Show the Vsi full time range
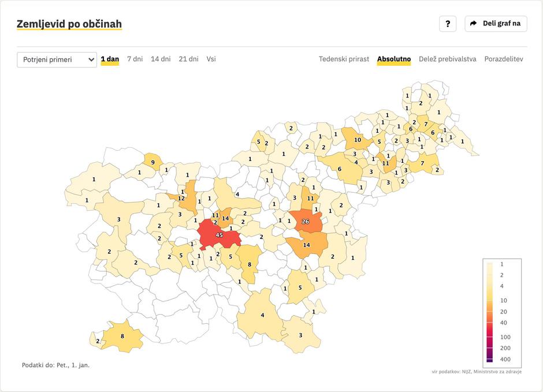The image size is (543, 392). 211,59
